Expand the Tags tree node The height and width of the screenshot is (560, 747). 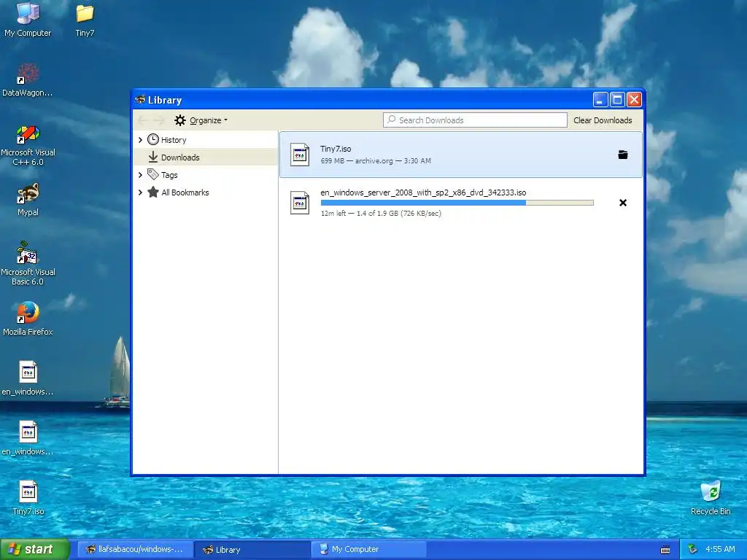[140, 175]
